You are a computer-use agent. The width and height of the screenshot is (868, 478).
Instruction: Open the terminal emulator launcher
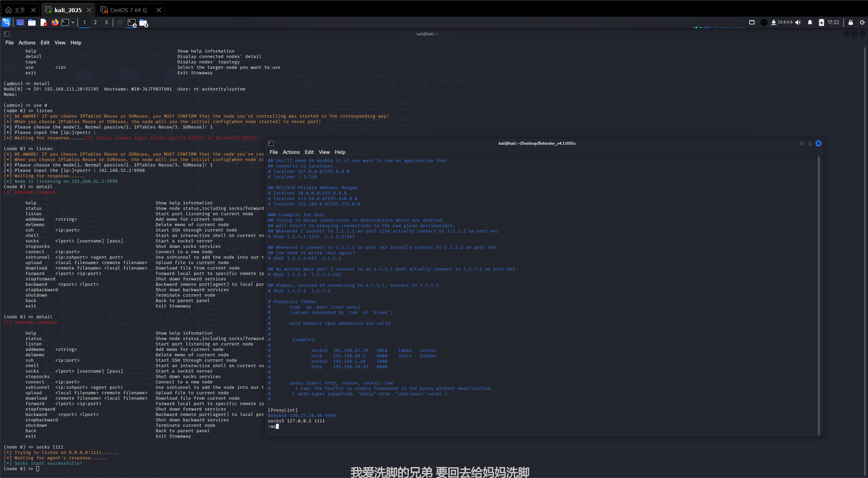[x=65, y=22]
